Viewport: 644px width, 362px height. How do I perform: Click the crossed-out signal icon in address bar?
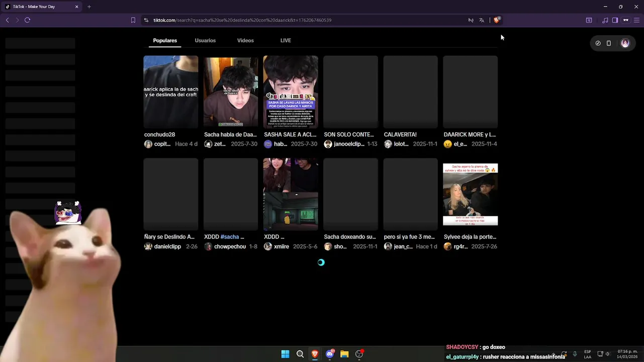[471, 20]
